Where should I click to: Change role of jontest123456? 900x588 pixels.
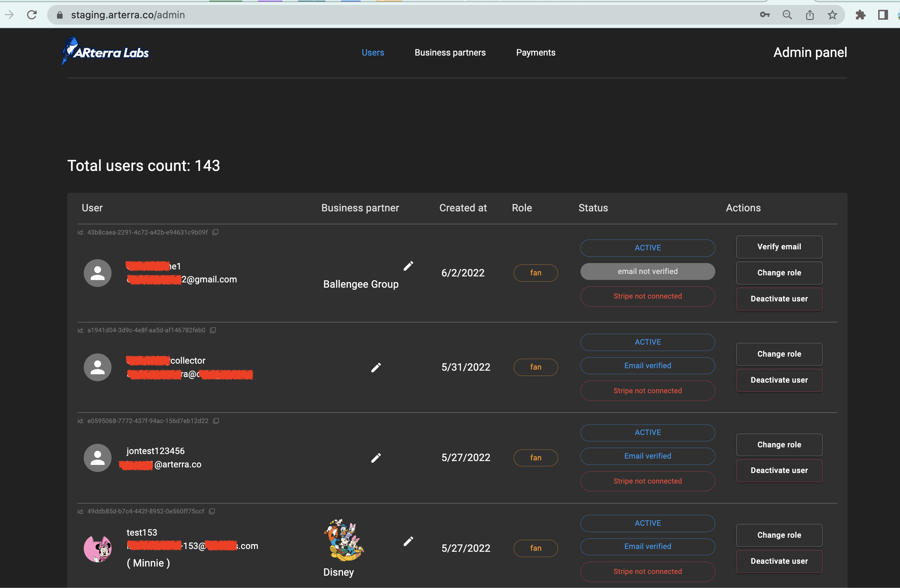click(779, 445)
